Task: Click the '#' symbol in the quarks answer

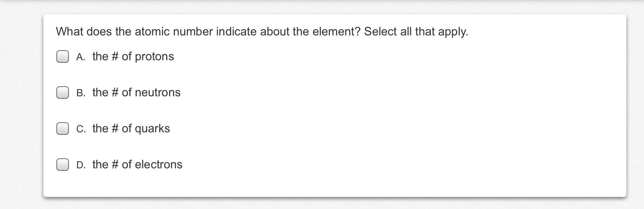Action: [x=115, y=129]
